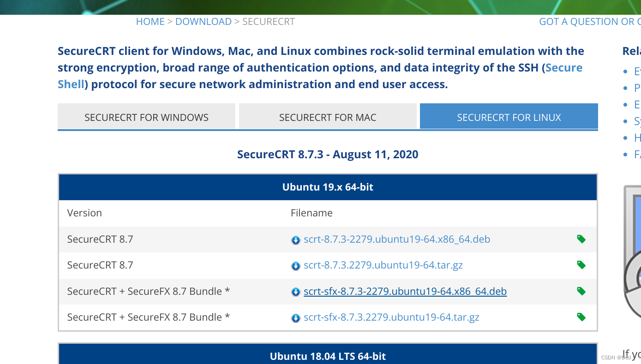
Task: Click the Secure Shell hyperlink in the intro paragraph
Action: coord(563,67)
